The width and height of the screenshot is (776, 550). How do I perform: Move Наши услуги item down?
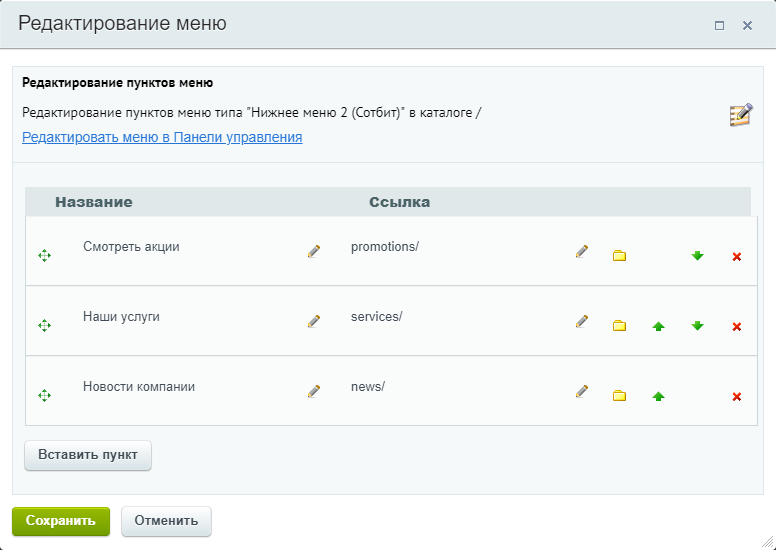pyautogui.click(x=697, y=326)
